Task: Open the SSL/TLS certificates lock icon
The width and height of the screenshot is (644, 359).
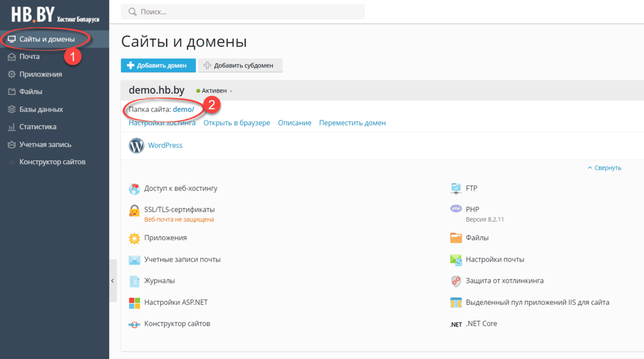Action: point(134,210)
